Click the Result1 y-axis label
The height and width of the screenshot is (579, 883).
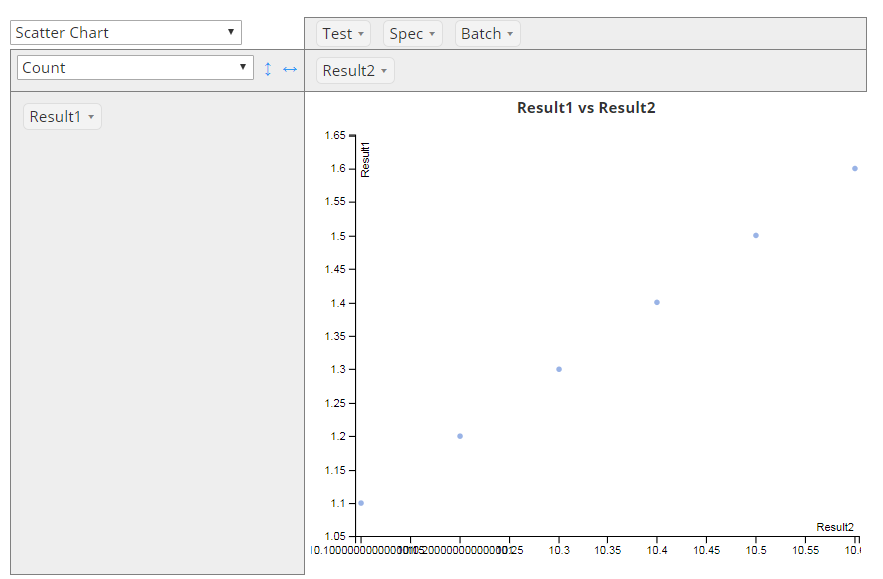(365, 160)
